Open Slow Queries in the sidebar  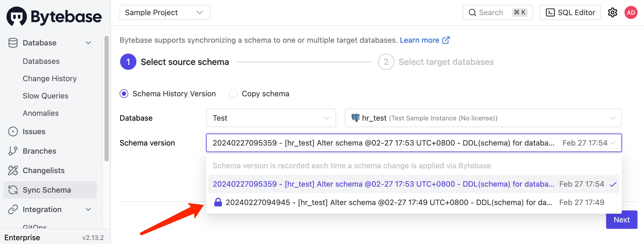[45, 96]
